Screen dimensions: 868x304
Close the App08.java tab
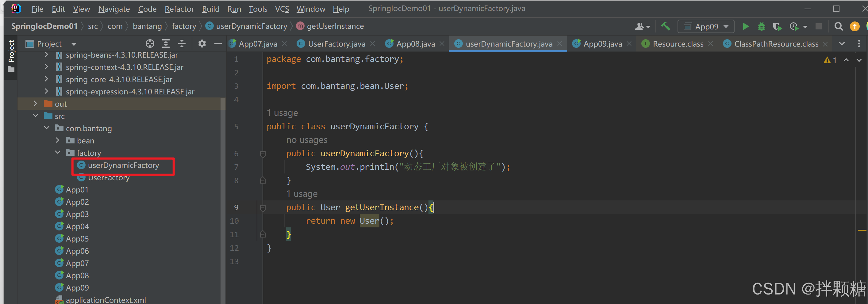[x=442, y=44]
